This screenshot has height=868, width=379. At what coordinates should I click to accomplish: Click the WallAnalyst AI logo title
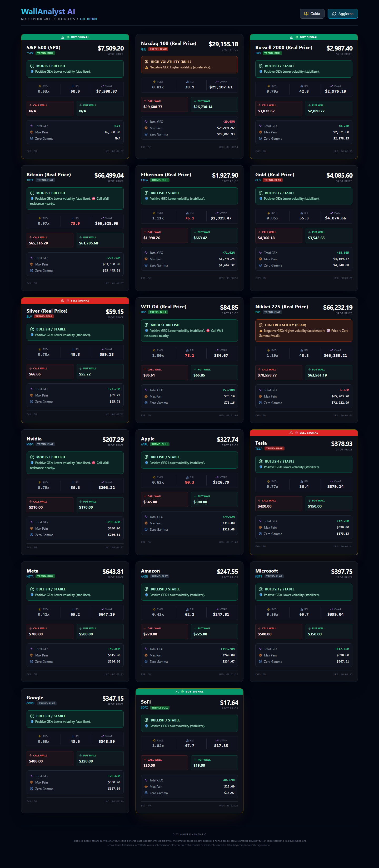48,12
